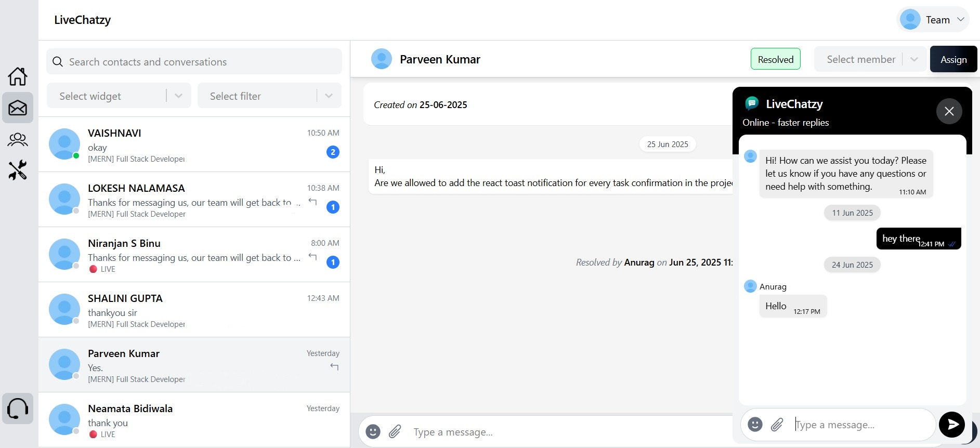Click the Assign button
Screen dimensions: 980x448
coord(953,59)
